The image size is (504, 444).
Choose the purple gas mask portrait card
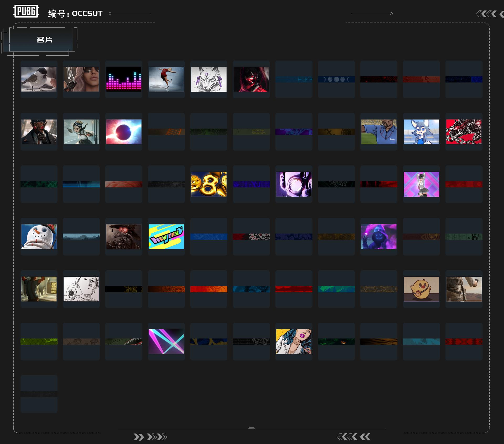click(294, 184)
